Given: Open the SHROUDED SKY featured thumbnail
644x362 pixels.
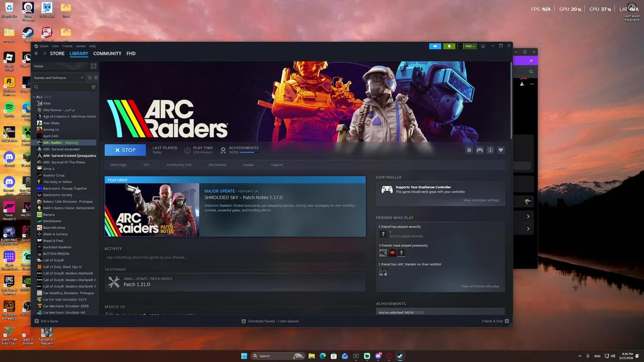Looking at the screenshot, I should coord(152,210).
